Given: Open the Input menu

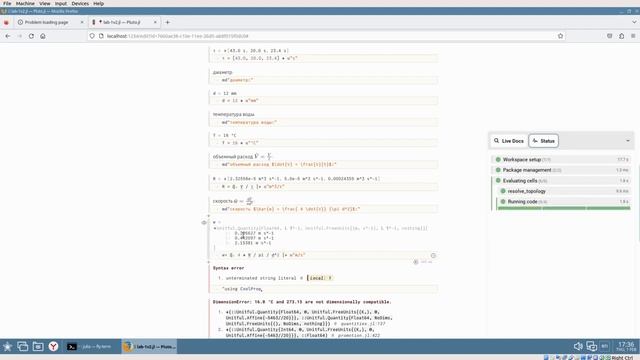Looking at the screenshot, I should [x=61, y=3].
